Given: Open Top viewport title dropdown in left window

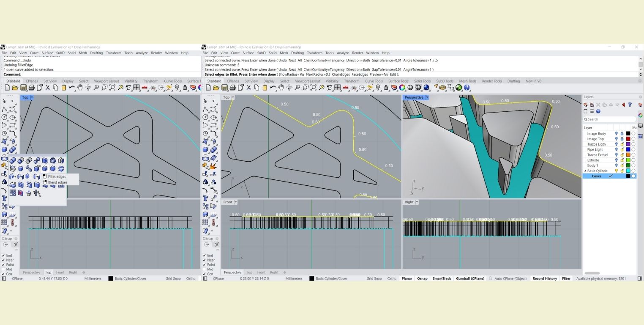Looking at the screenshot, I should click(x=32, y=97).
